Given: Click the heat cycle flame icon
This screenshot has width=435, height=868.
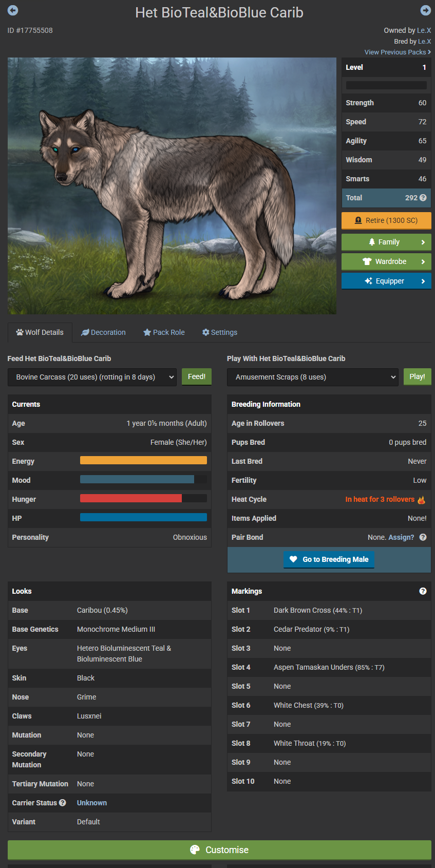Looking at the screenshot, I should 422,500.
